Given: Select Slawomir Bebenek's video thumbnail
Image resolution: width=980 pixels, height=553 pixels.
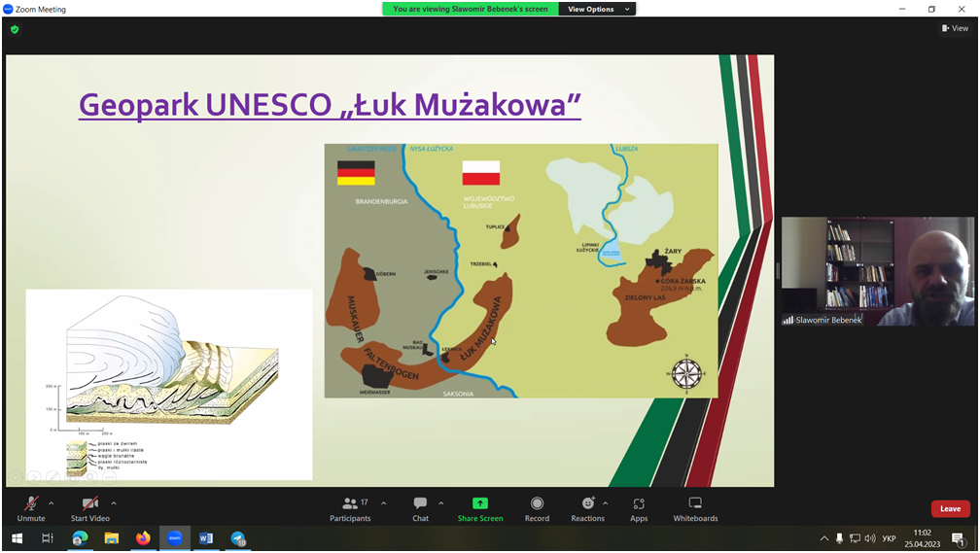Looking at the screenshot, I should [877, 271].
